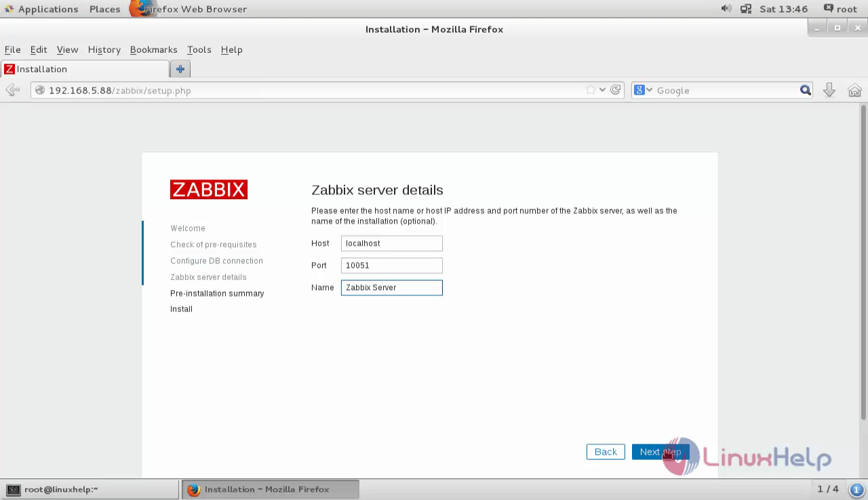Open the Applications menu
The height and width of the screenshot is (500, 868).
(41, 9)
